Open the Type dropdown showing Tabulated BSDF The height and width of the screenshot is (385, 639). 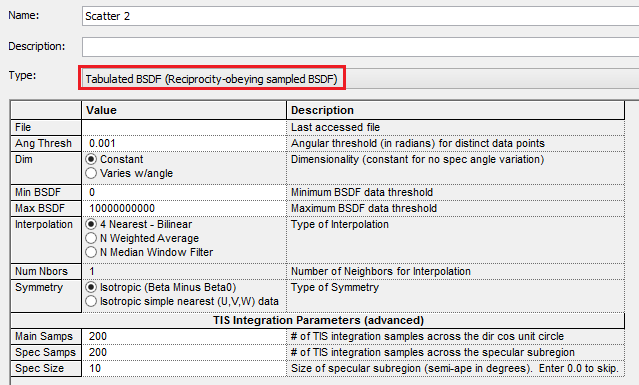(360, 79)
